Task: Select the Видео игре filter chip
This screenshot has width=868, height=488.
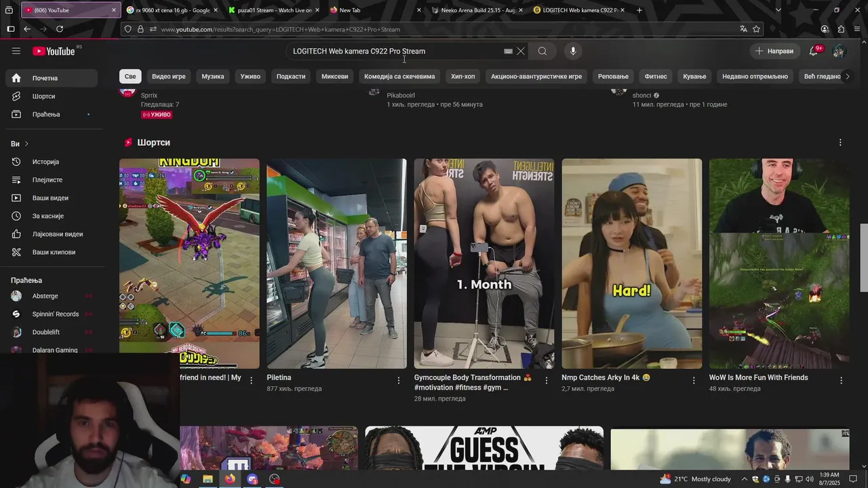Action: pyautogui.click(x=169, y=77)
